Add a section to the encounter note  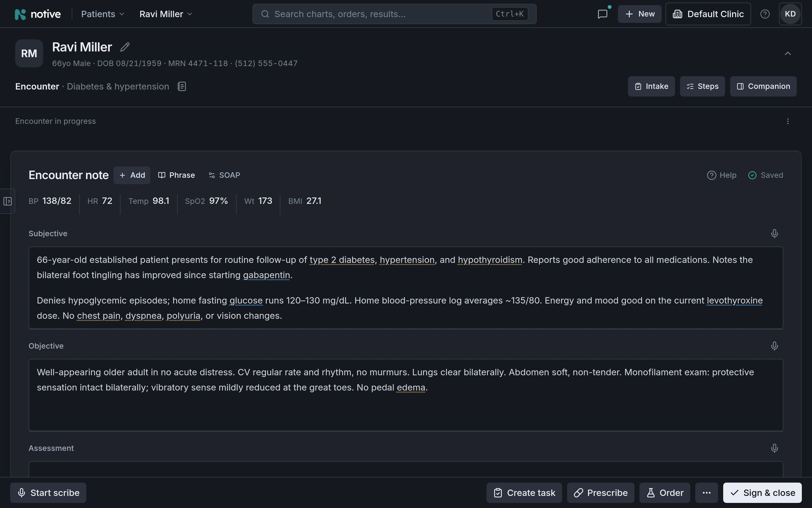132,175
